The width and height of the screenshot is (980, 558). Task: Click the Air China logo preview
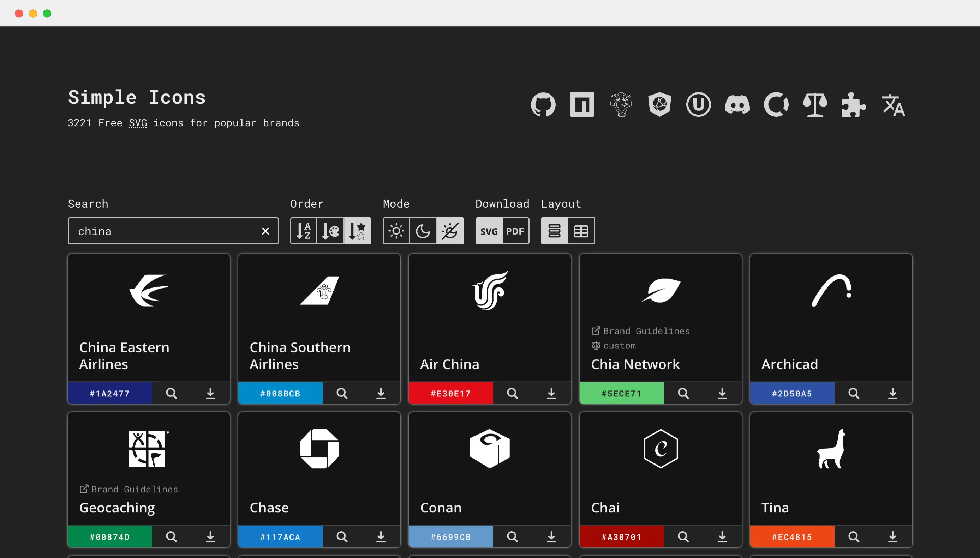pos(490,291)
